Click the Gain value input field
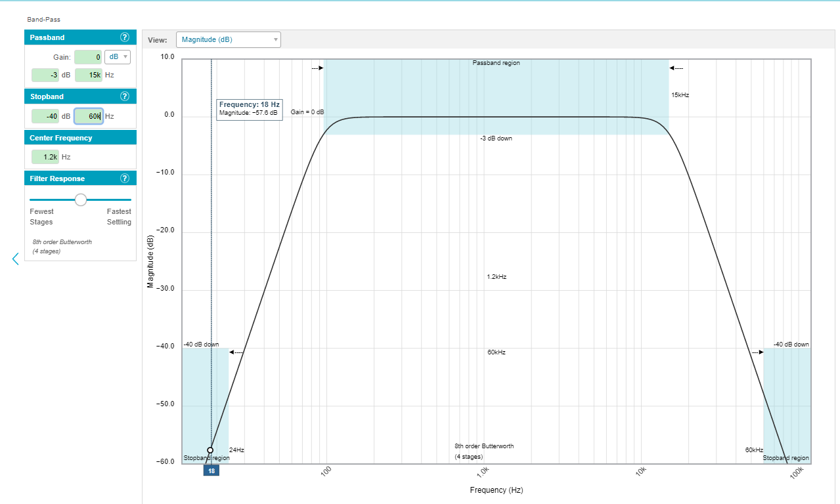 point(88,57)
